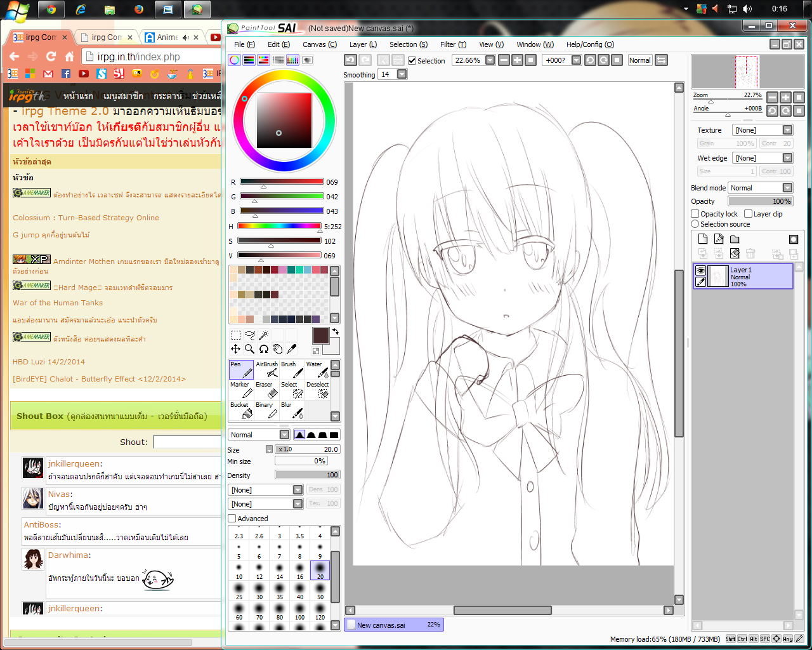Click the Chrome icon in the taskbar
Image resolution: width=812 pixels, height=650 pixels.
(x=51, y=10)
